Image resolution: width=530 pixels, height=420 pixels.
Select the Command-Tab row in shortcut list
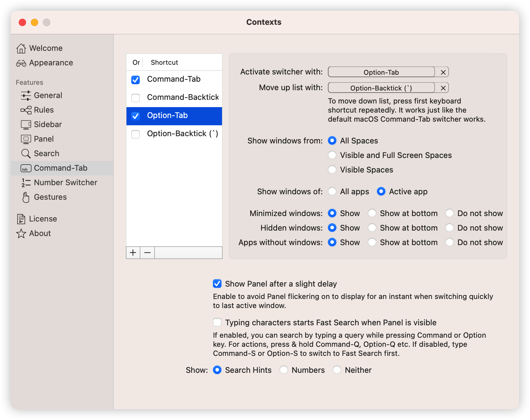[x=174, y=80]
